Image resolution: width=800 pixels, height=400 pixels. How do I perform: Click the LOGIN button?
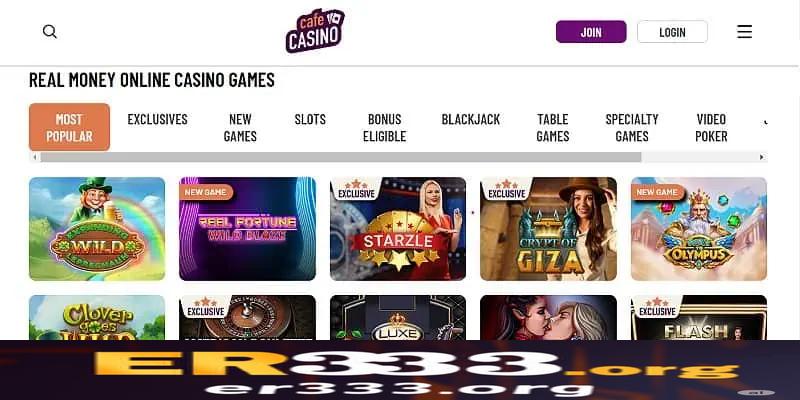tap(672, 32)
